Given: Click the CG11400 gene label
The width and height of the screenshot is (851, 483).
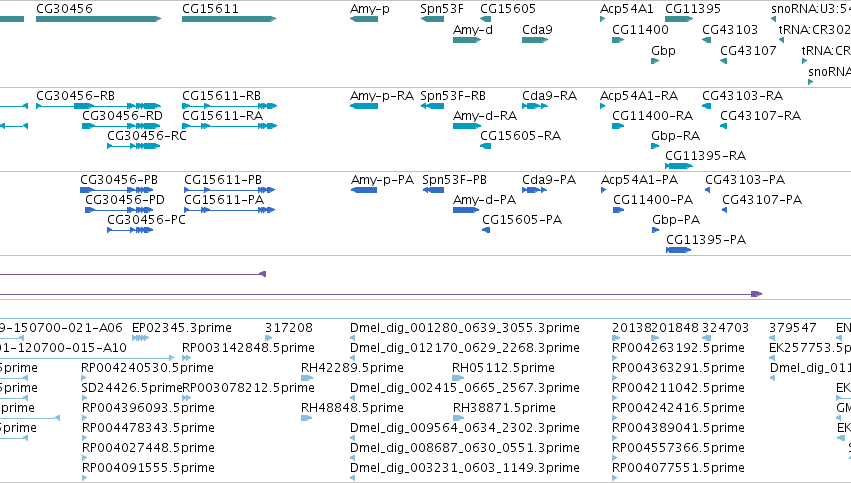Looking at the screenshot, I should (x=640, y=30).
